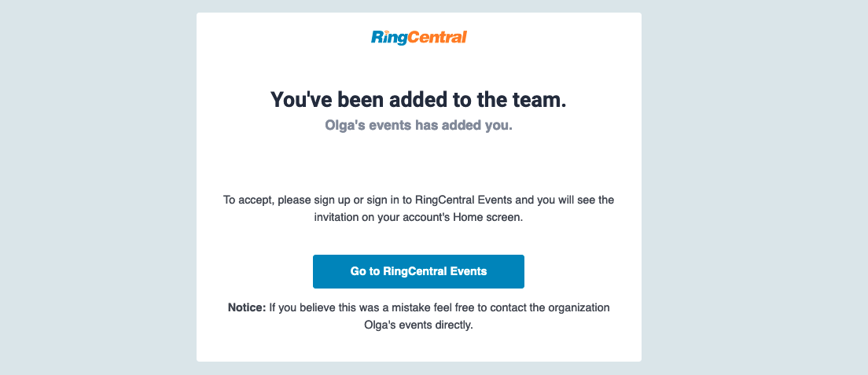Select the "You've been added to the team." heading

click(x=418, y=100)
